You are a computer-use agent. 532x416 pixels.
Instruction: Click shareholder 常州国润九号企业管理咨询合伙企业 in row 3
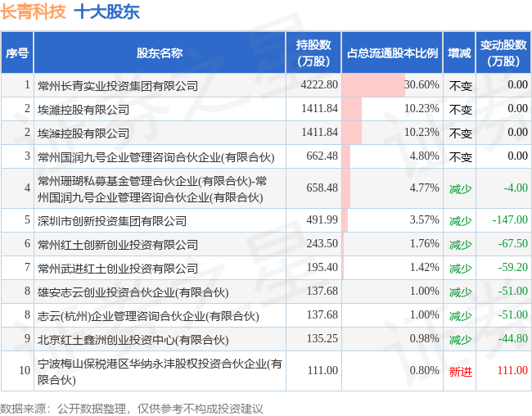click(x=156, y=157)
